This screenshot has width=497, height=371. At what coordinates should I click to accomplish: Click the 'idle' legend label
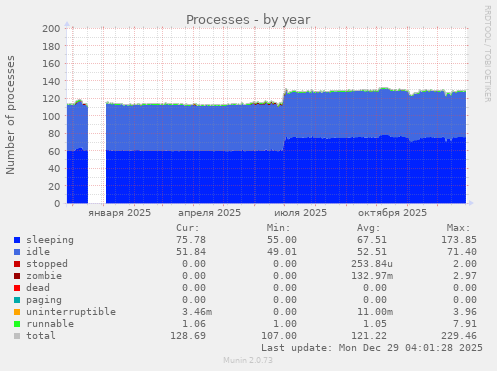pos(38,252)
